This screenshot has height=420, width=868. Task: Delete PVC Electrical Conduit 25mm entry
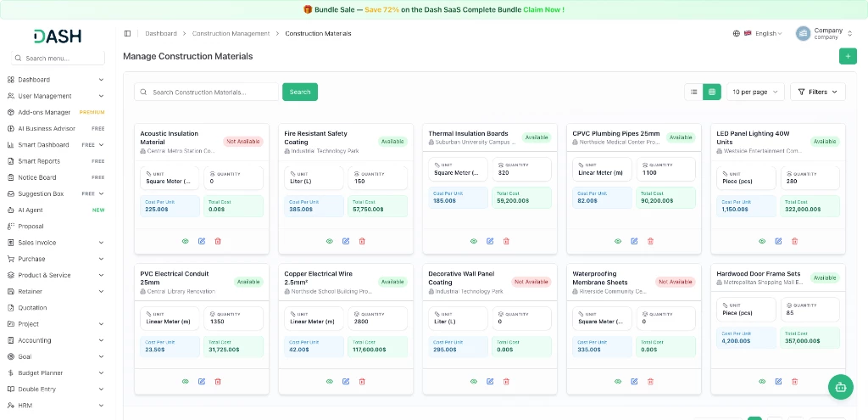[218, 381]
